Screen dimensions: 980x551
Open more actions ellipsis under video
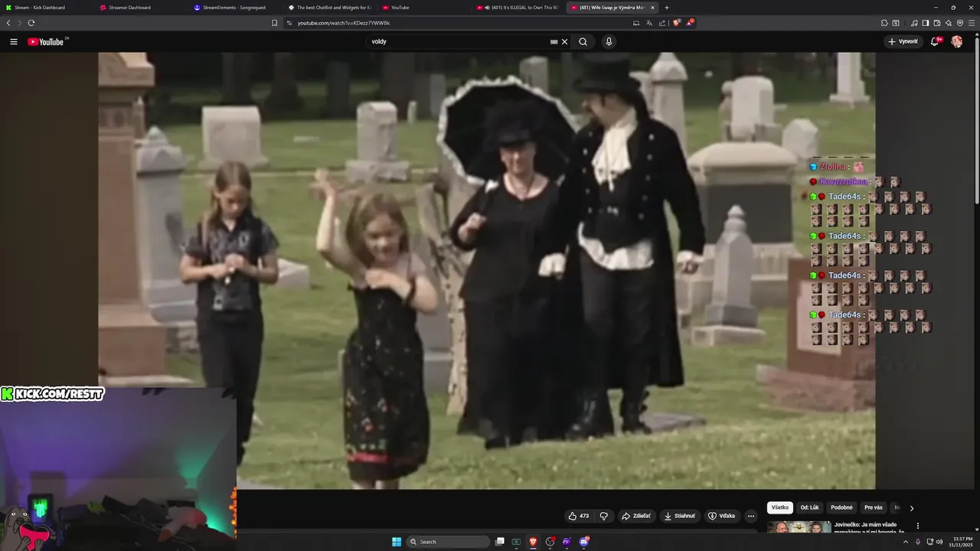(x=750, y=516)
